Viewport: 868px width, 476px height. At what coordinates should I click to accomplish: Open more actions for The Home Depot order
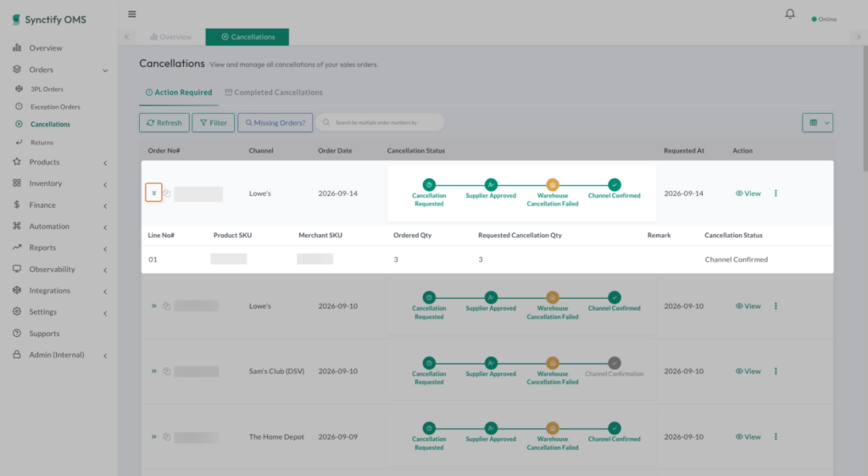coord(776,437)
